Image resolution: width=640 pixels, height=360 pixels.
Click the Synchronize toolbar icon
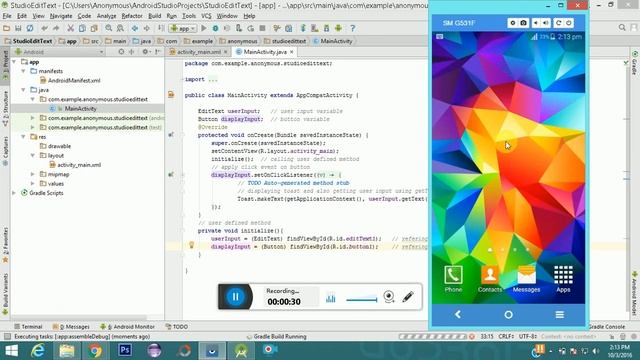click(30, 28)
